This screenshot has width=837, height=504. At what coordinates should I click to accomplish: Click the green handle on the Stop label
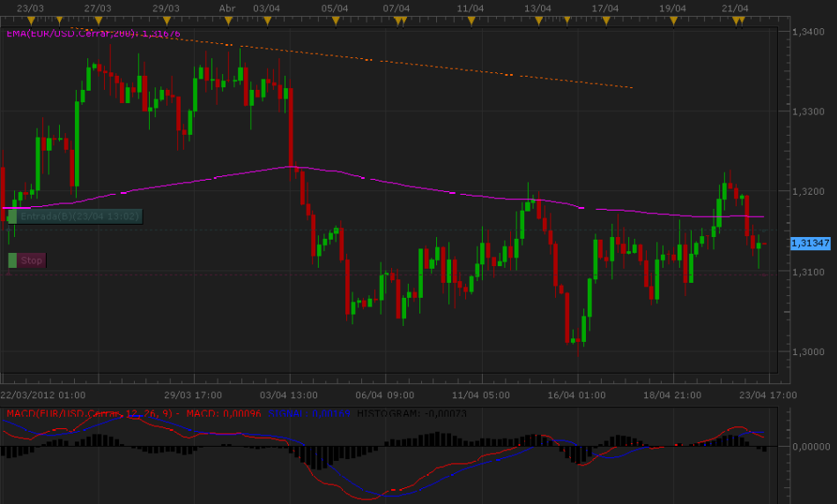click(12, 260)
